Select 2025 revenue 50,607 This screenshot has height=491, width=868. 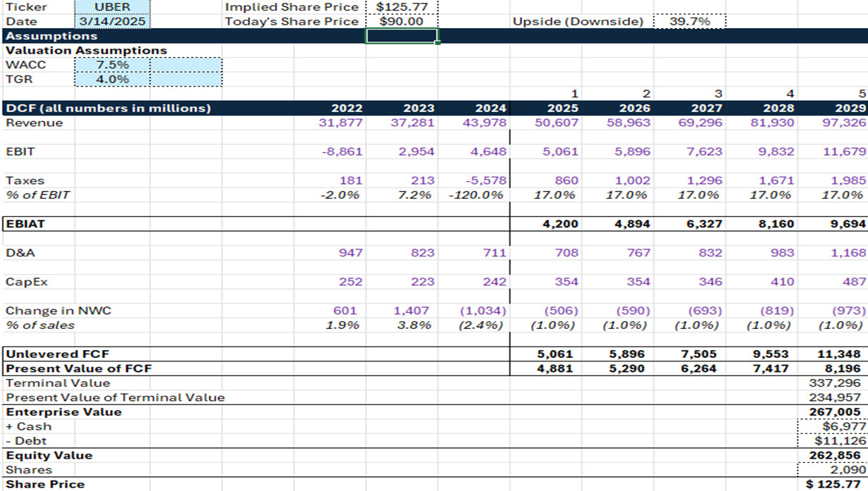tap(557, 123)
